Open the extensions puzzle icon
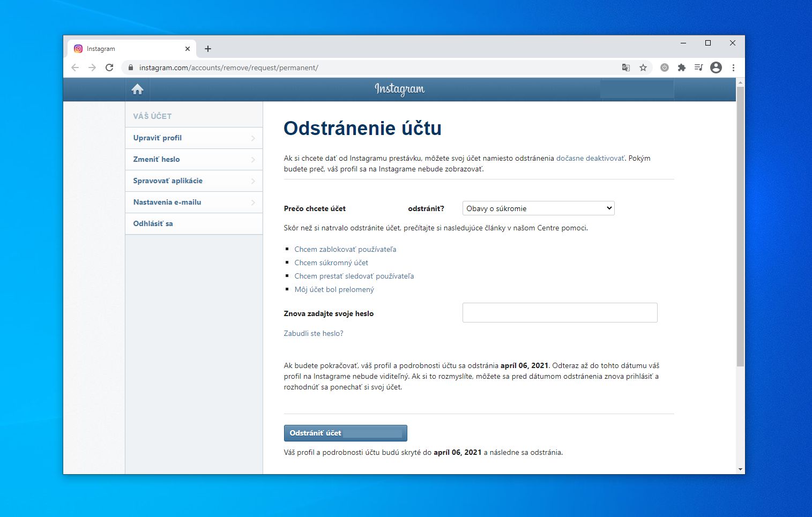Image resolution: width=812 pixels, height=517 pixels. [682, 68]
